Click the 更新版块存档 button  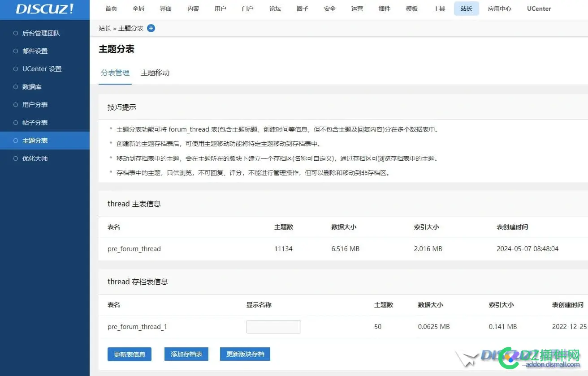click(245, 354)
